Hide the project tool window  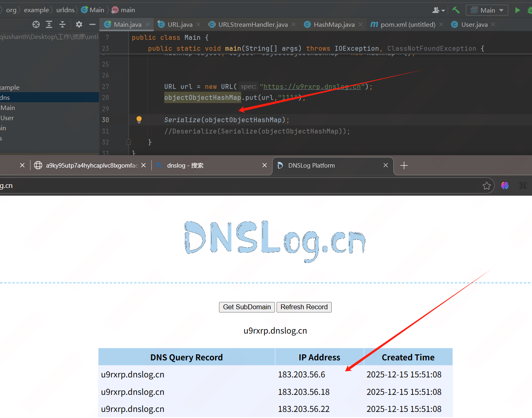[92, 24]
